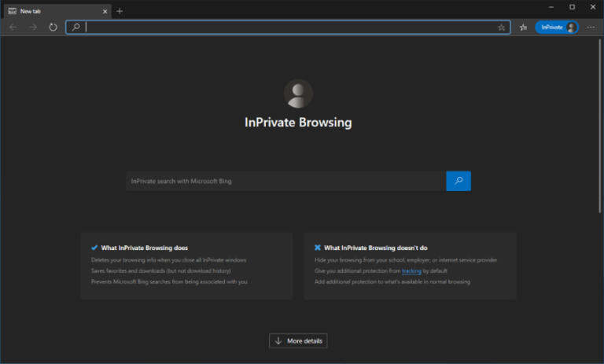Go forward using the forward arrow

33,27
